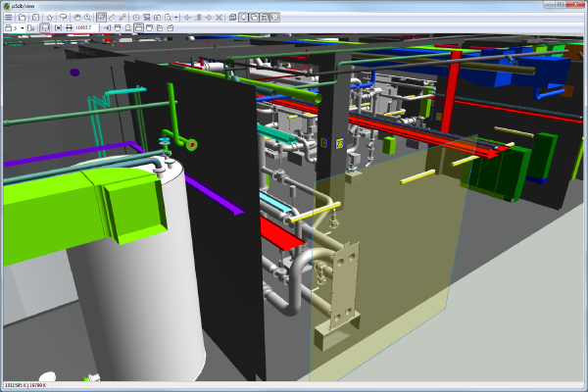The width and height of the screenshot is (588, 392).
Task: Click the previous arrow navigation icon
Action: pyautogui.click(x=187, y=18)
